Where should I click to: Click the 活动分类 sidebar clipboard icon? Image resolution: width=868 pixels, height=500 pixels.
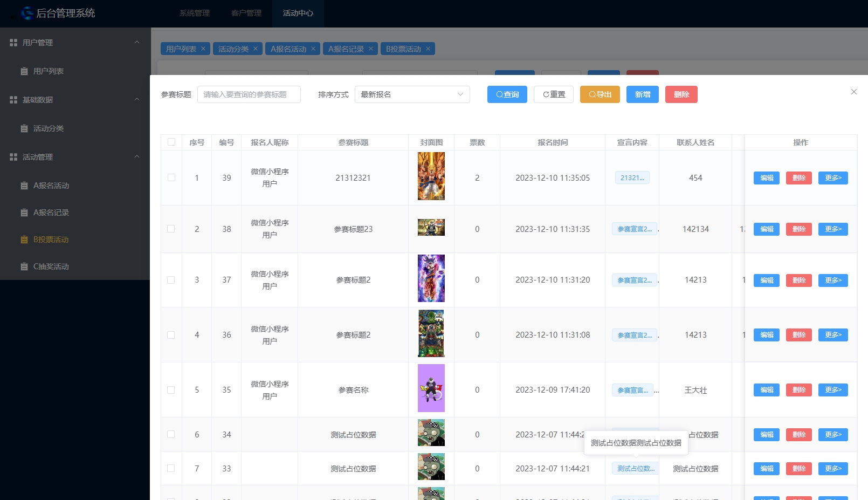24,128
